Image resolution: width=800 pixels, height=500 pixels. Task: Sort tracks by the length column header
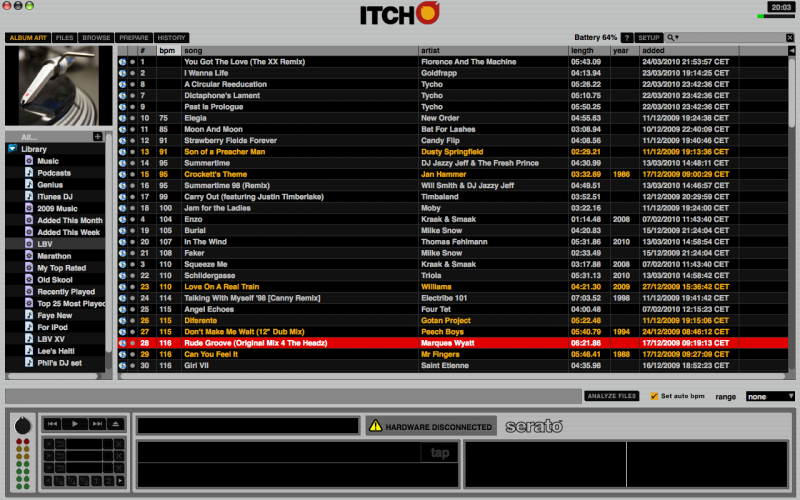coord(589,51)
